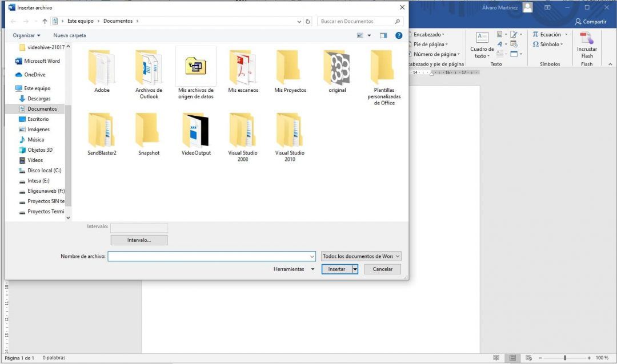Open the Organizar menu
This screenshot has height=364, width=617.
point(26,35)
